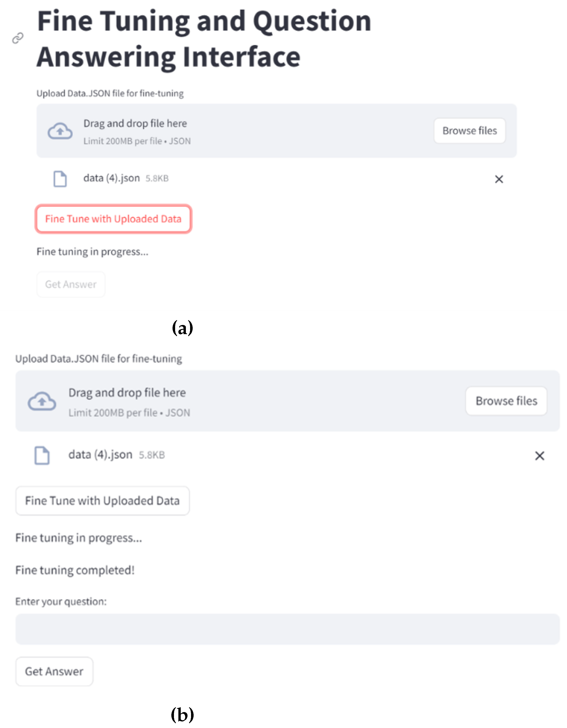Screen dimensions: 567x728
Task: Remove data (4).json with the X in panel (b)
Action: point(539,456)
